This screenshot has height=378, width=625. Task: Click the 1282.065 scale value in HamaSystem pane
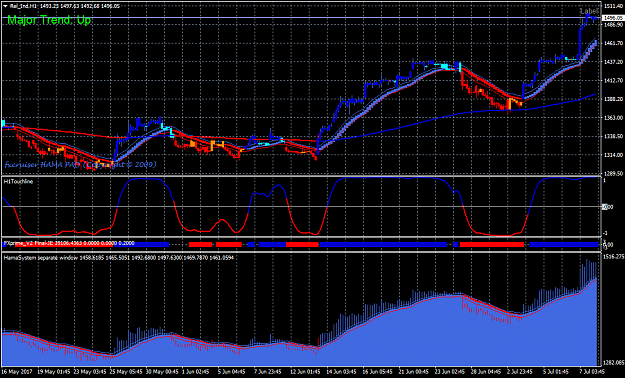coord(614,362)
